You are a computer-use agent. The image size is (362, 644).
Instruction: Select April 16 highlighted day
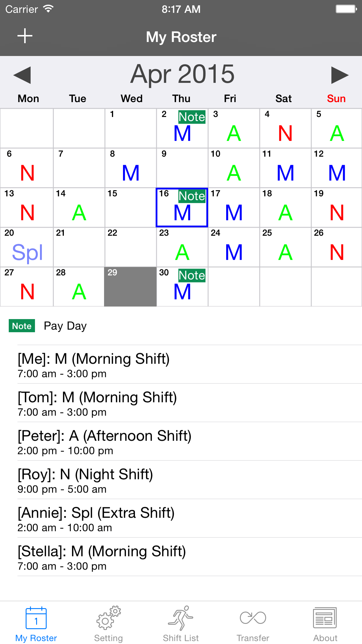182,207
